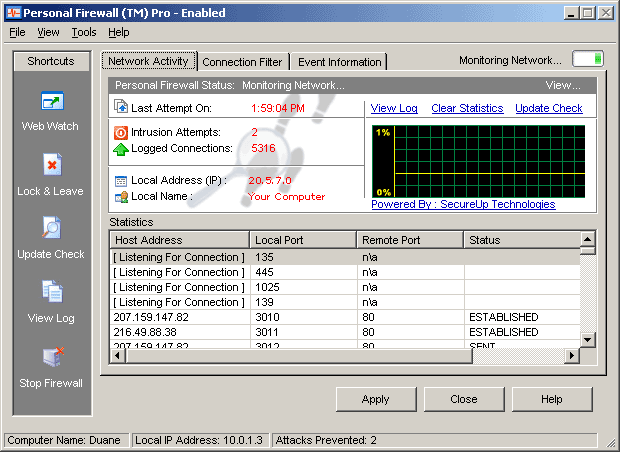
Task: Sort by Local Port column header
Action: pos(303,240)
